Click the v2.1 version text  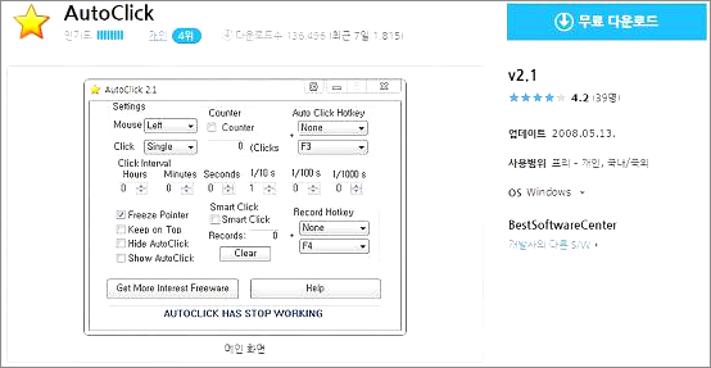click(x=522, y=76)
